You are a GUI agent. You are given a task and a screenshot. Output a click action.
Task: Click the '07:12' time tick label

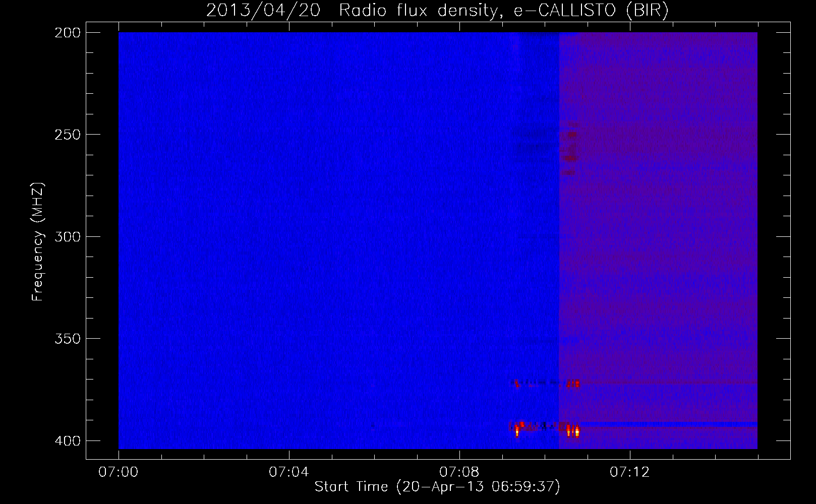(x=629, y=472)
